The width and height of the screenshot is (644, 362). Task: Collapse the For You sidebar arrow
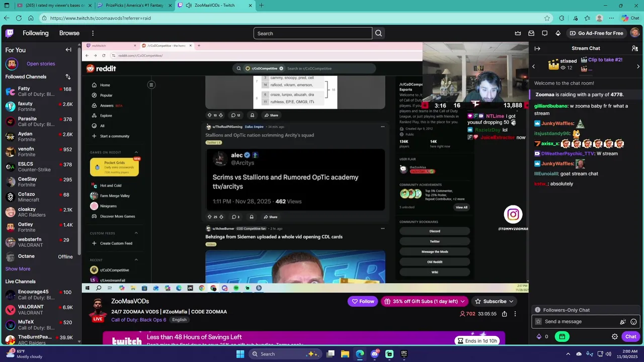(x=68, y=50)
